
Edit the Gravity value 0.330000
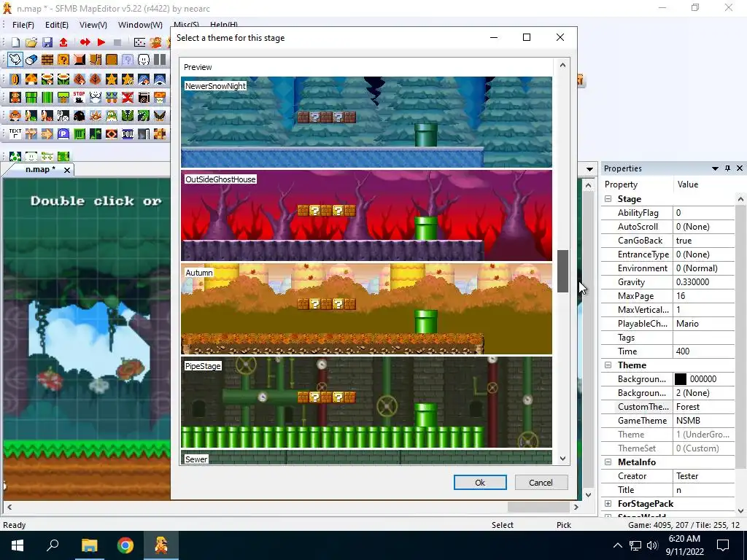(x=704, y=282)
